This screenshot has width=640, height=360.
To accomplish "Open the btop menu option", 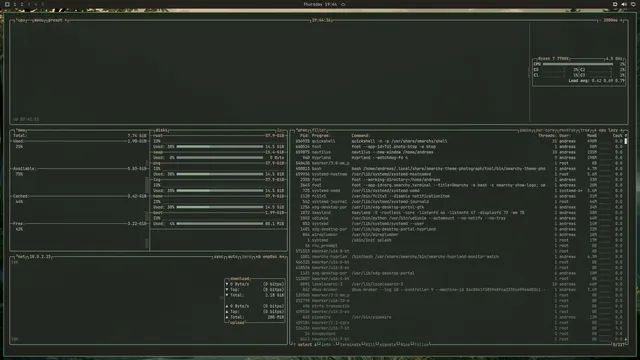I will point(39,20).
